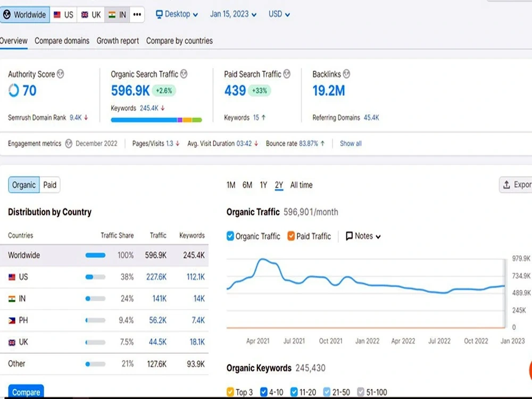
Task: Open the 19.2M backlinks value
Action: [328, 90]
